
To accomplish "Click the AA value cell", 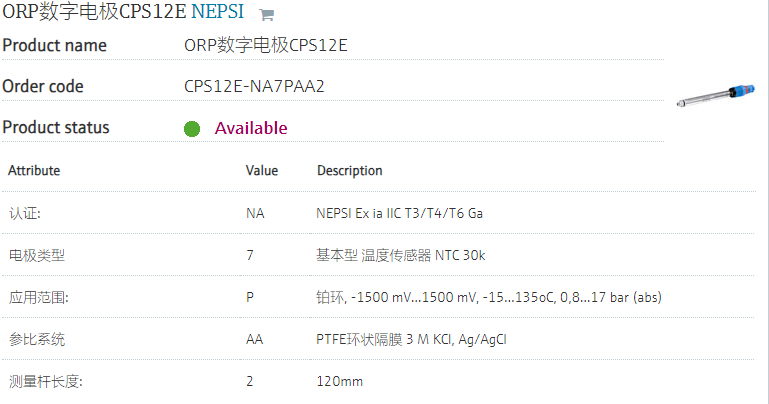I will (x=255, y=339).
